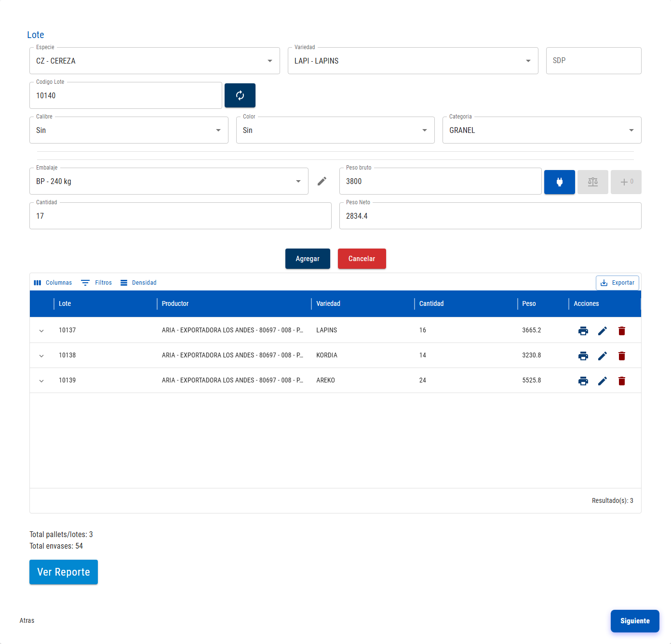The image size is (671, 644).
Task: Click the Lote section heading
Action: pos(36,35)
